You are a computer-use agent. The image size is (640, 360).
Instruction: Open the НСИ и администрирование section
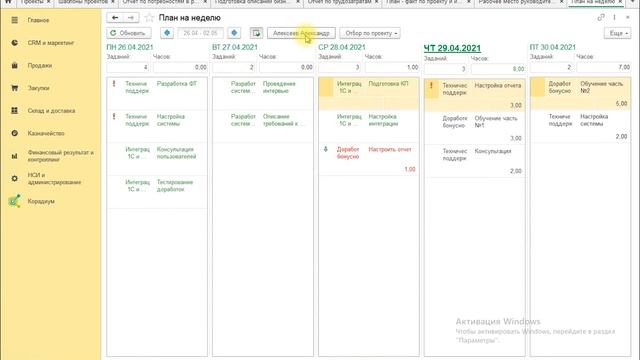coord(54,178)
